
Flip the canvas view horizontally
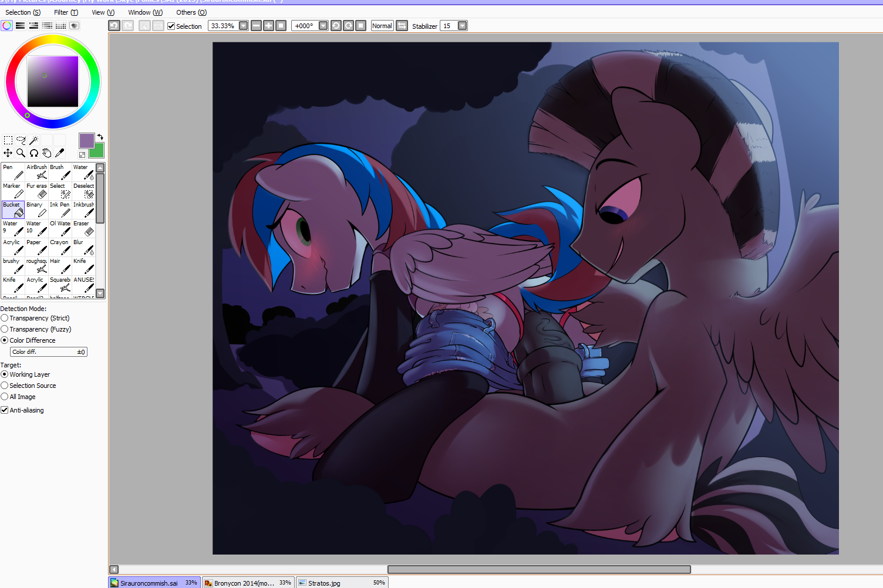pos(402,26)
